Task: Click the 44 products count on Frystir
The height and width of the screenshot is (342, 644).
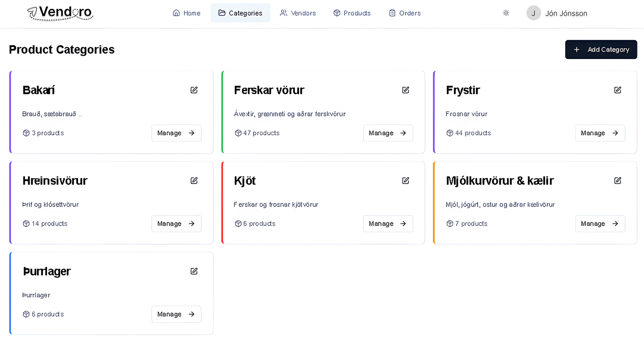Action: point(469,133)
